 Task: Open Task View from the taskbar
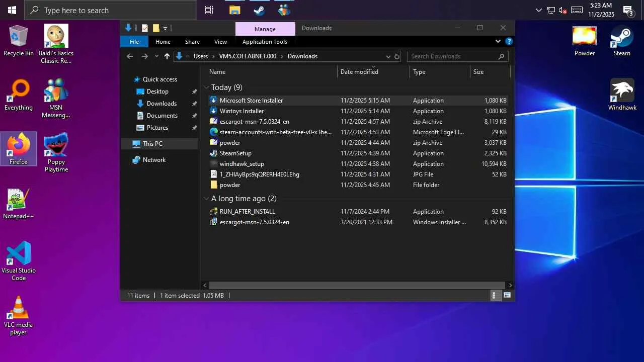point(209,10)
